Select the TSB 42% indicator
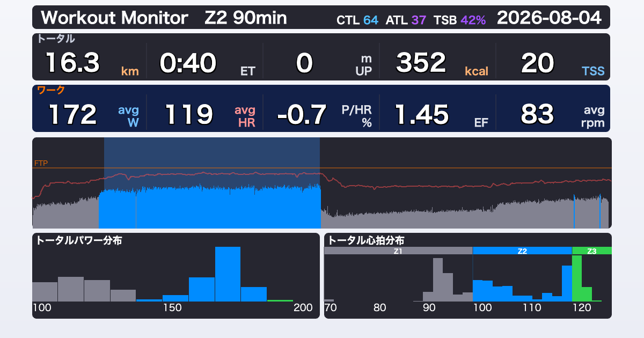644x338 pixels. coord(460,20)
